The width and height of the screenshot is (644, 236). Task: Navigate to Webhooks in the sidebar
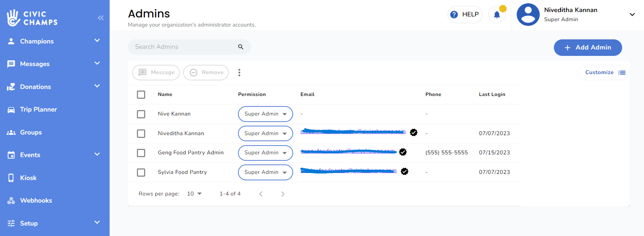coord(36,200)
